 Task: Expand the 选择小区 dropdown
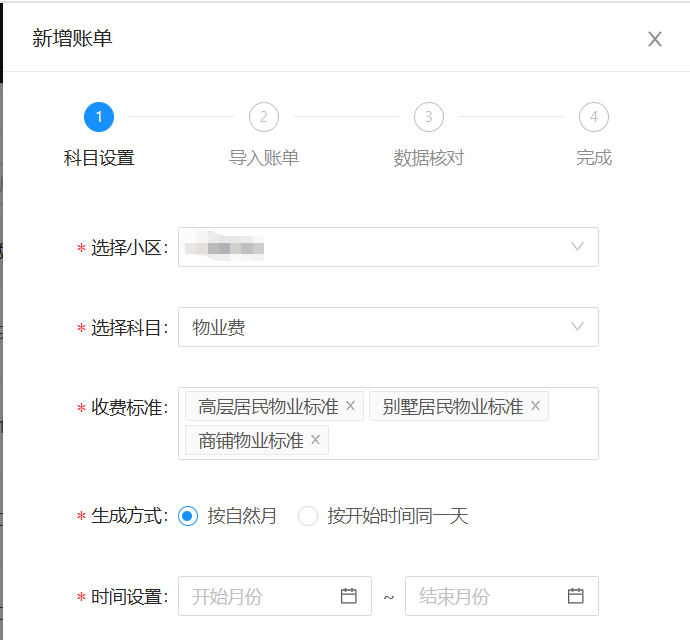(577, 247)
